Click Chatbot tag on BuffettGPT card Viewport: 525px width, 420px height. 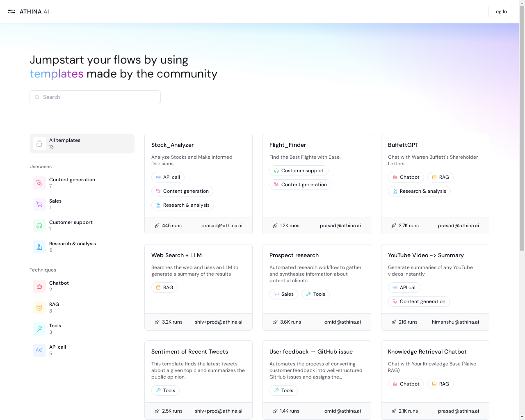coord(406,177)
